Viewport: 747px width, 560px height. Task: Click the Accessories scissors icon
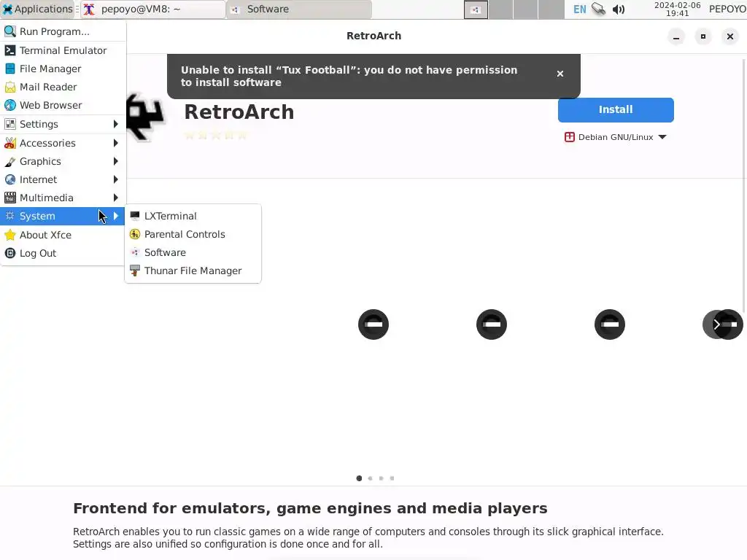point(10,143)
